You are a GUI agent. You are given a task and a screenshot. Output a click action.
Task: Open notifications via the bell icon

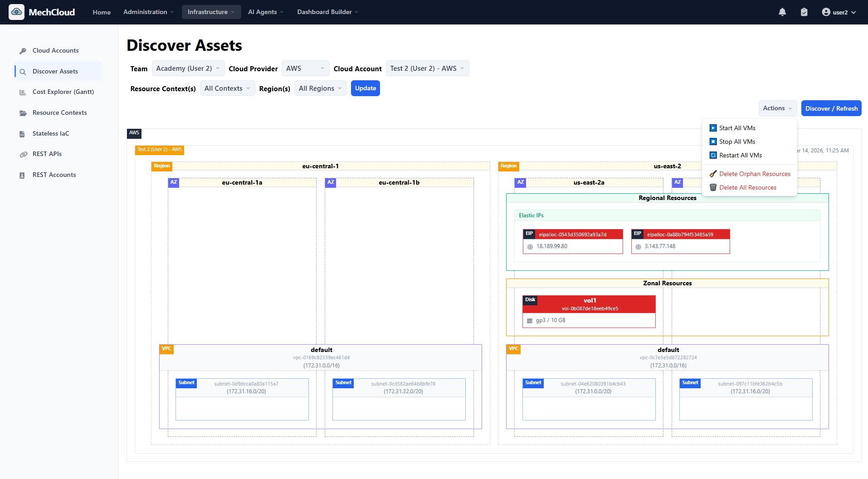782,12
